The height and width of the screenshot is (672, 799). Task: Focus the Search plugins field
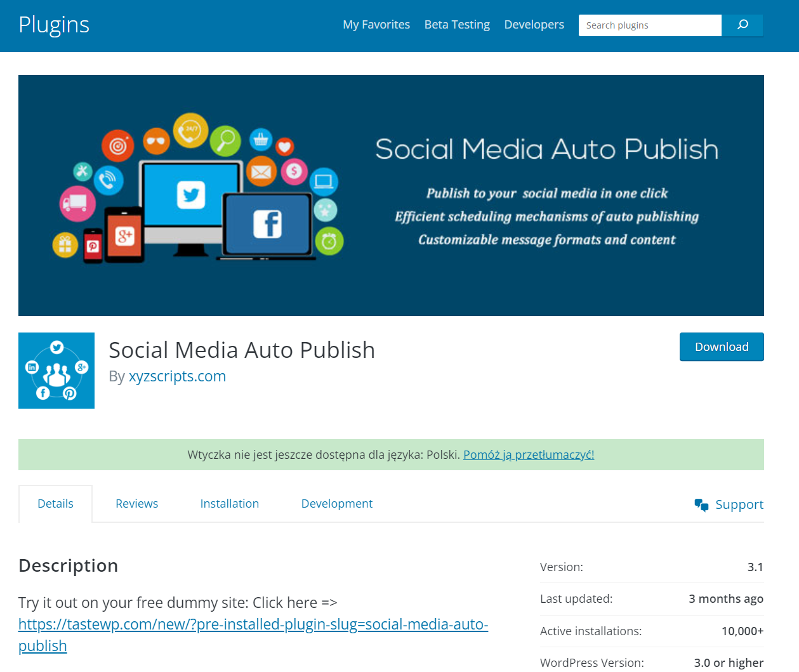point(650,25)
